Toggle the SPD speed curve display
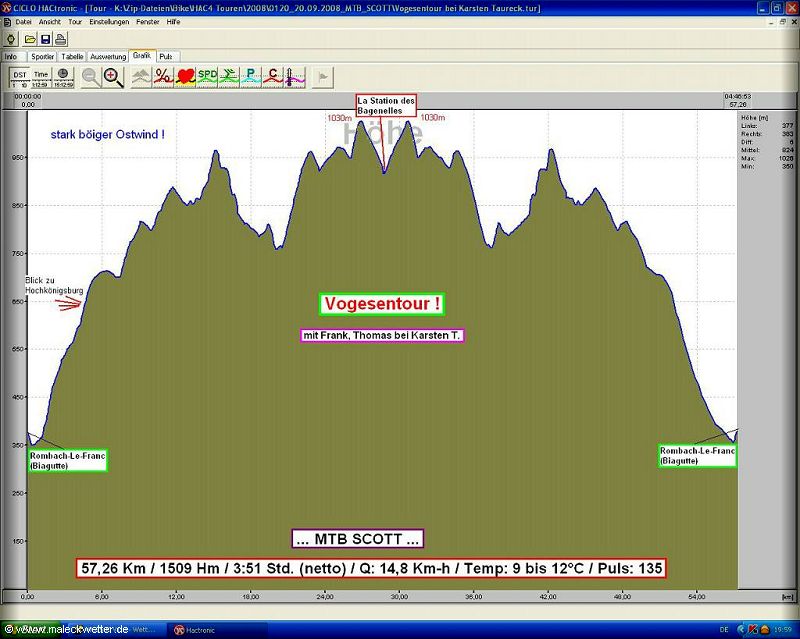The width and height of the screenshot is (800, 639). [x=207, y=76]
